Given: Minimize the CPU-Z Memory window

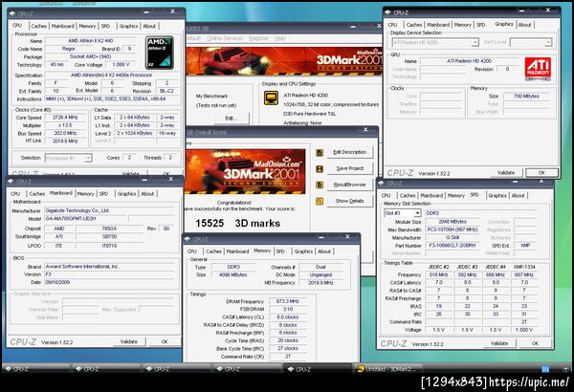Looking at the screenshot, I should pyautogui.click(x=321, y=237).
